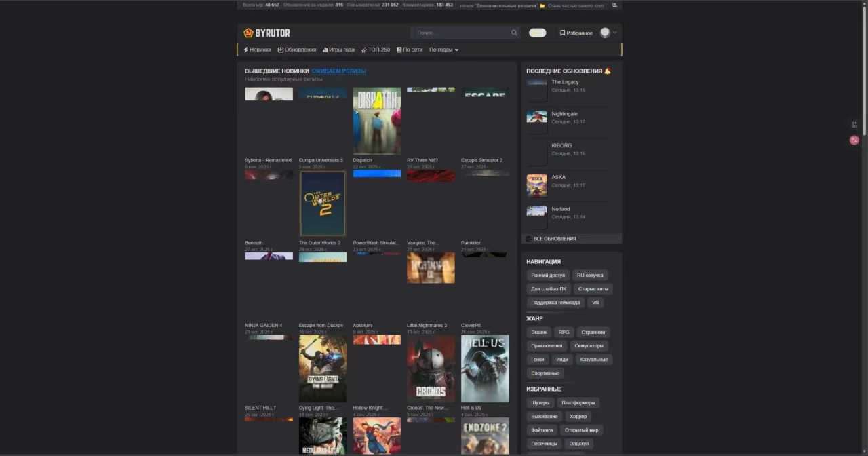Select the Ранний доступ tag

click(548, 275)
